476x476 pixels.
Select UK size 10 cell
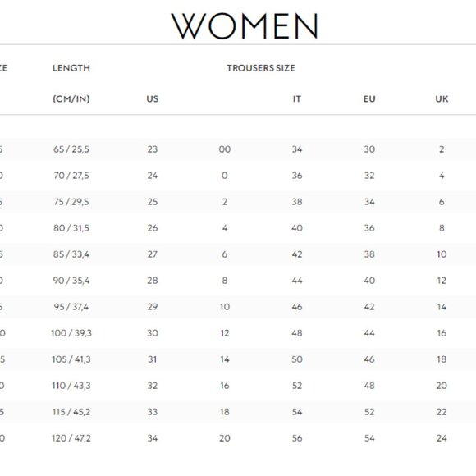tap(442, 254)
